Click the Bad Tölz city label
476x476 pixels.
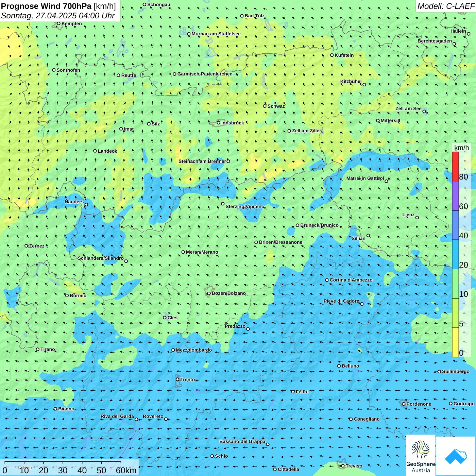coord(255,16)
